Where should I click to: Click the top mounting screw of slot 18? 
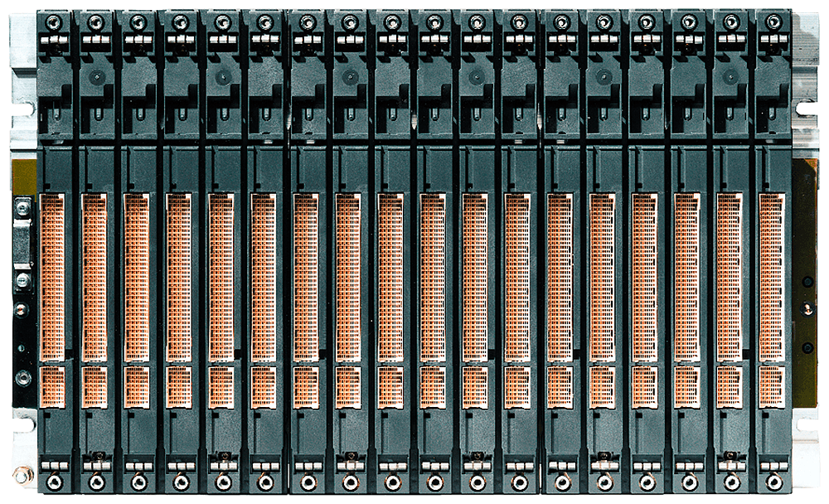point(773,22)
